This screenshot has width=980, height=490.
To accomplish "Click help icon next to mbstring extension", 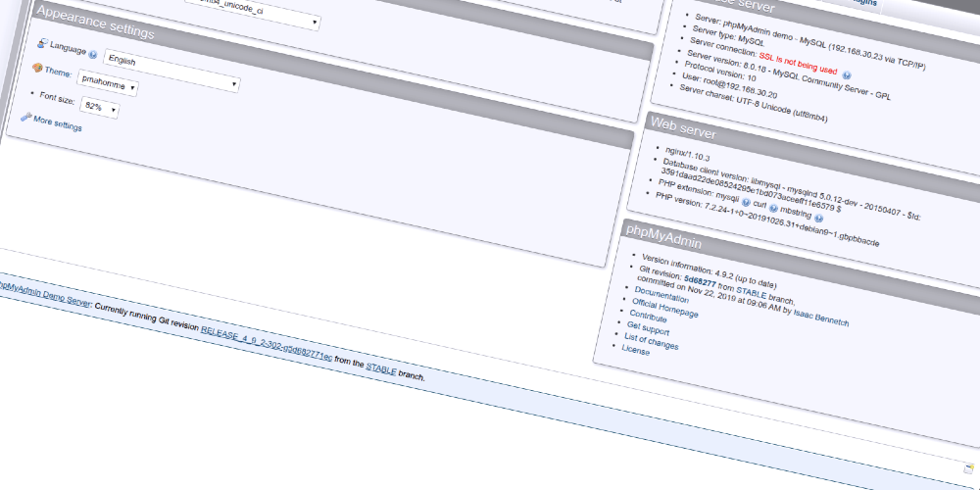I will tap(819, 217).
